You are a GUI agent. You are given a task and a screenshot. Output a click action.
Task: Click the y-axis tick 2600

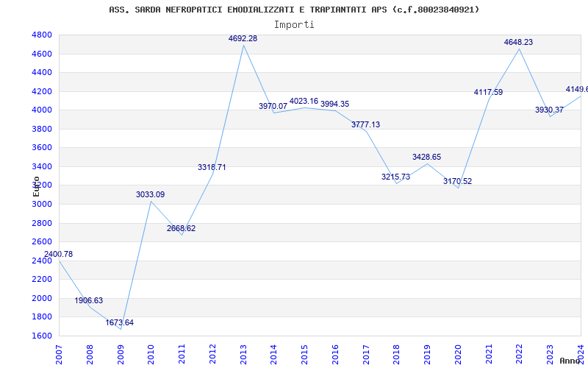click(42, 242)
